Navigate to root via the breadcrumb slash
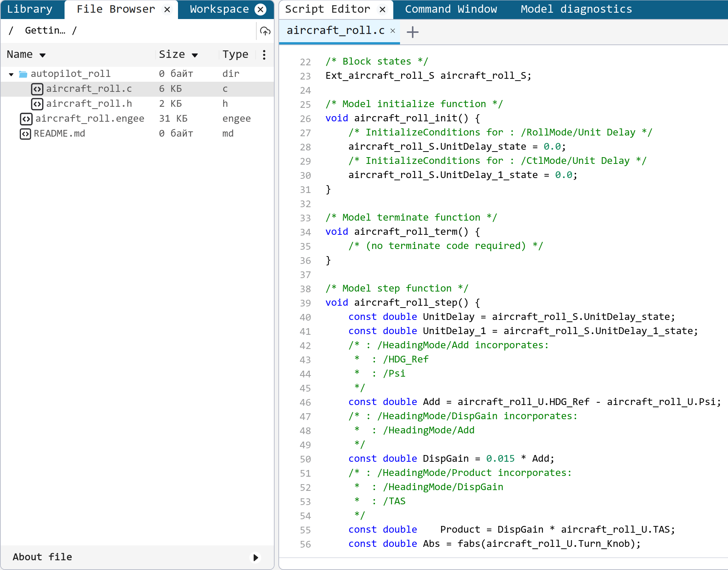Image resolution: width=728 pixels, height=570 pixels. click(11, 30)
